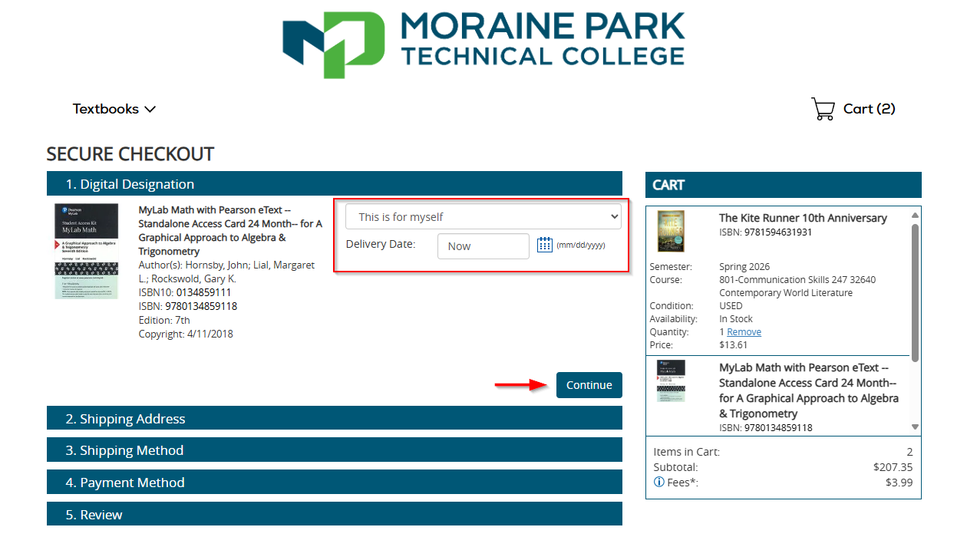Click the Fees info icon
Image resolution: width=967 pixels, height=560 pixels.
click(x=658, y=483)
